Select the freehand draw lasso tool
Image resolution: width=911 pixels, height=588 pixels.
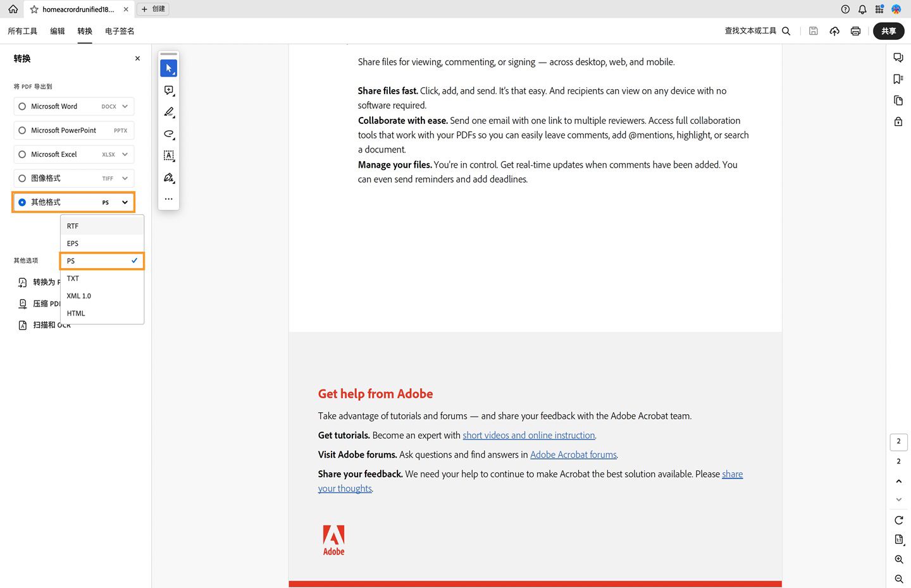pos(168,134)
